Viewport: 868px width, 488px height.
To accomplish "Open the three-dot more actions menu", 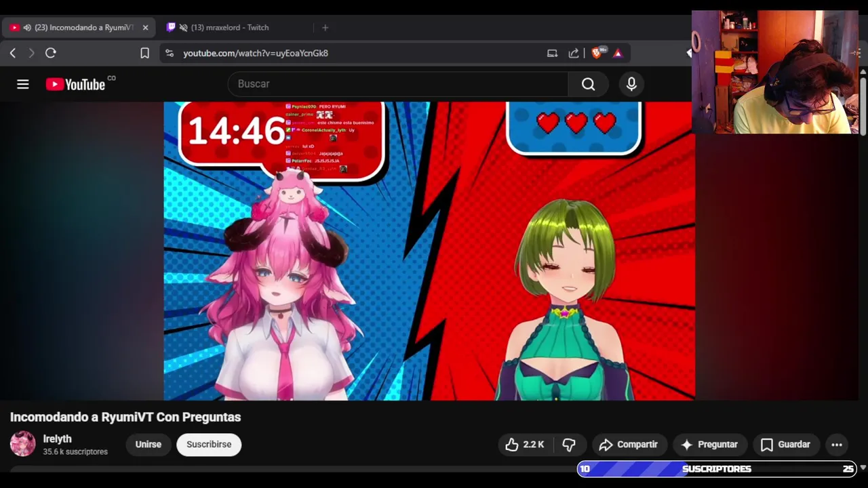I will pos(837,445).
